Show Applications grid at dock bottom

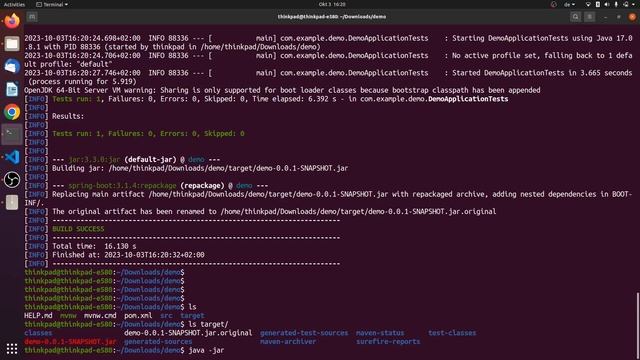point(12,348)
